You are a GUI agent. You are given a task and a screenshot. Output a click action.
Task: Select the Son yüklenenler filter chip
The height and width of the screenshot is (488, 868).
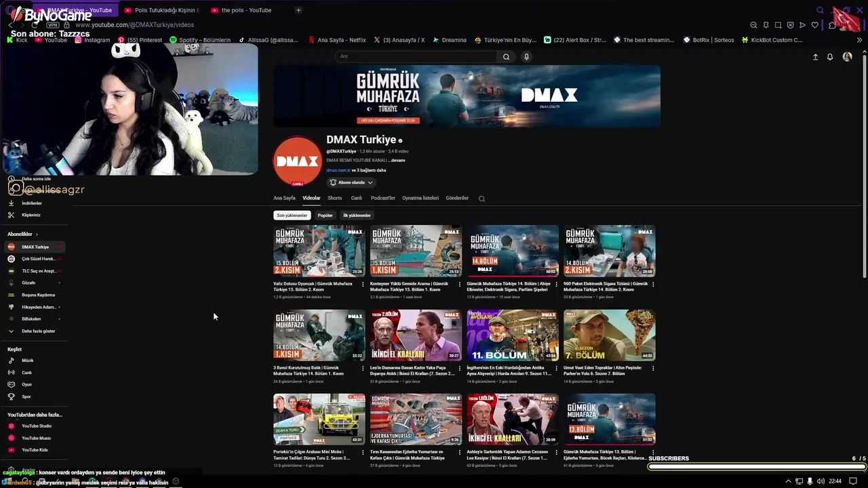point(292,216)
